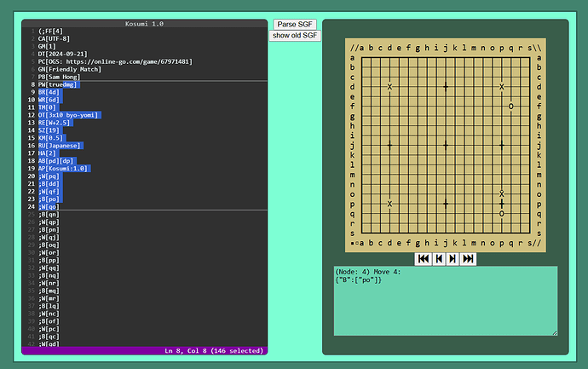Click line 'GM[1]'
Screen dimensions: 588x369
[47, 47]
